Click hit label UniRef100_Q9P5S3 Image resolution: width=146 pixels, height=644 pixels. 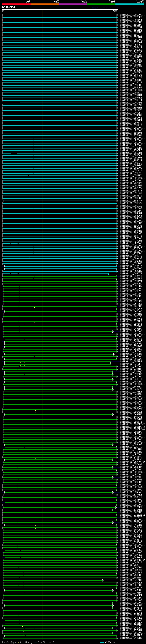coord(131,324)
